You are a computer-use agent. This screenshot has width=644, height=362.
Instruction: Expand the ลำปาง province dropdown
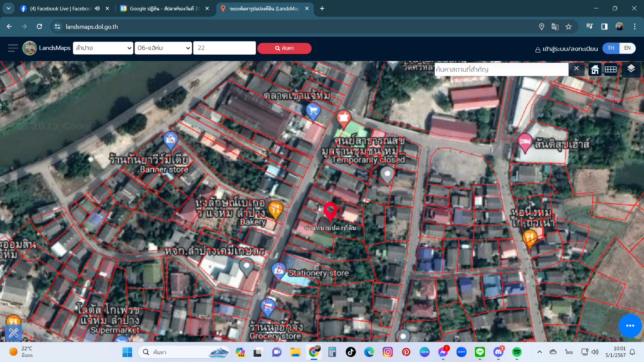coord(103,48)
